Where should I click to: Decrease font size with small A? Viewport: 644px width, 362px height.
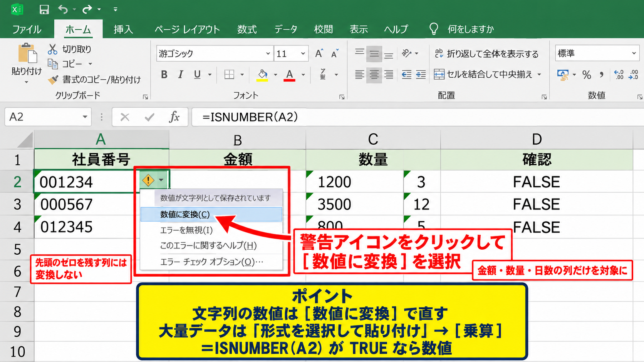coord(335,53)
